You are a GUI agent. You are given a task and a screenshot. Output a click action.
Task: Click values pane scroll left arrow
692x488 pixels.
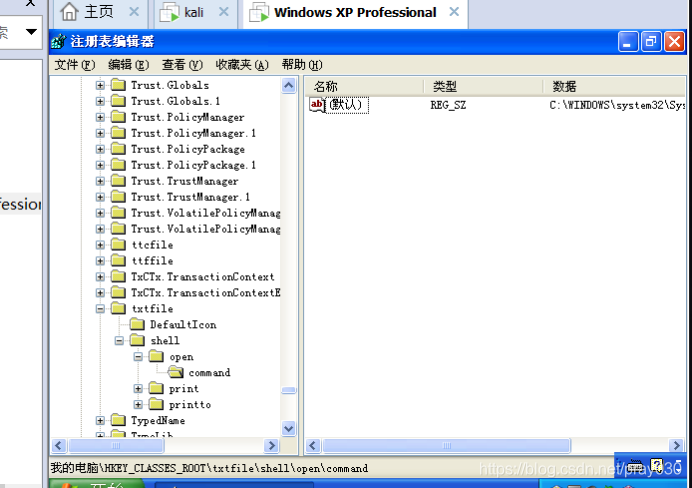313,446
